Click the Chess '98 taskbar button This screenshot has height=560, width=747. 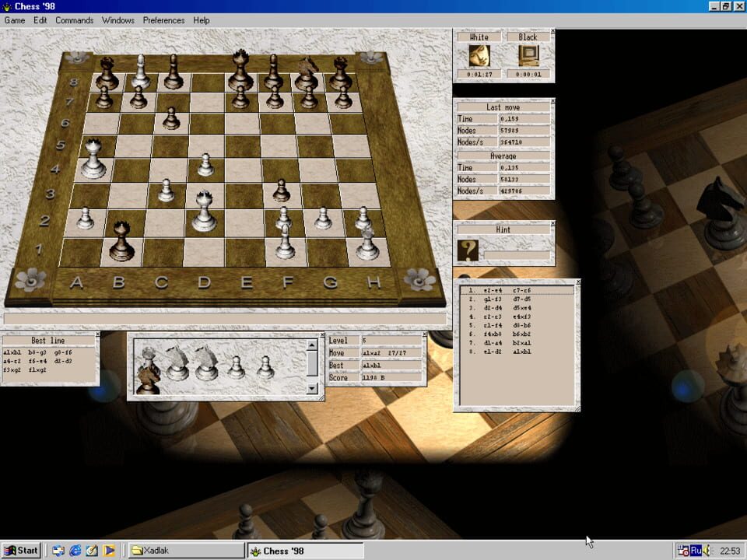(x=303, y=550)
